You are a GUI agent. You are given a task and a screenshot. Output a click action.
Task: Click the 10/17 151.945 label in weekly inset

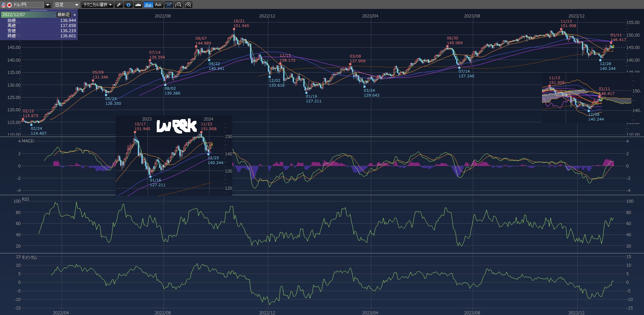click(142, 126)
